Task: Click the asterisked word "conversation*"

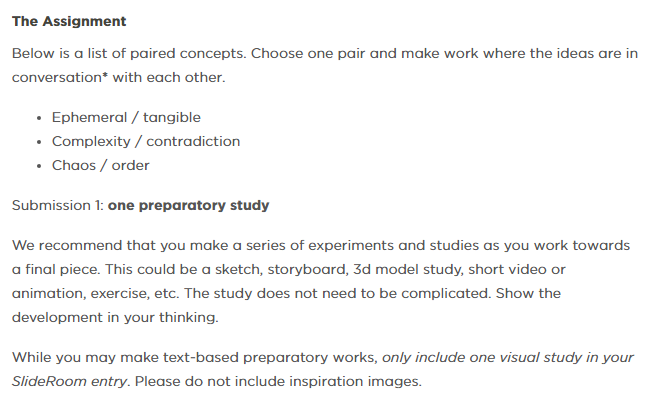Action: 60,77
